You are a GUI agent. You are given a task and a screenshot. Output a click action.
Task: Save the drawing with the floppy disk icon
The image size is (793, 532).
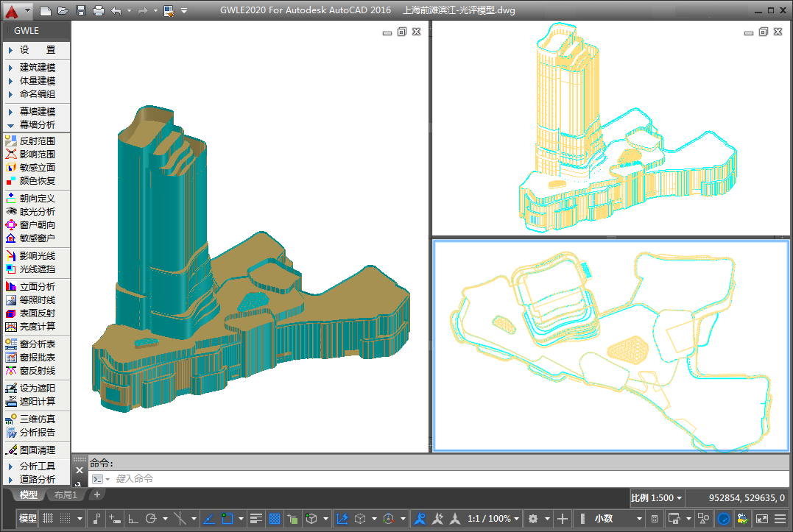81,10
